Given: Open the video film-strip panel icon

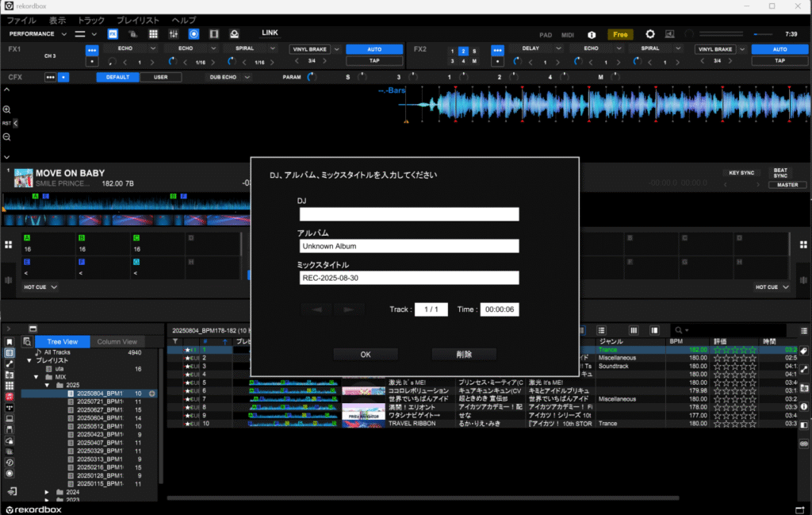Looking at the screenshot, I should pos(214,34).
